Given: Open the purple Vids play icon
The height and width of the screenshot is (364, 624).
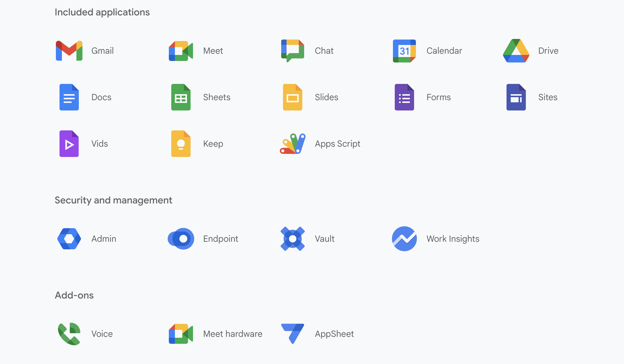Looking at the screenshot, I should click(x=69, y=144).
